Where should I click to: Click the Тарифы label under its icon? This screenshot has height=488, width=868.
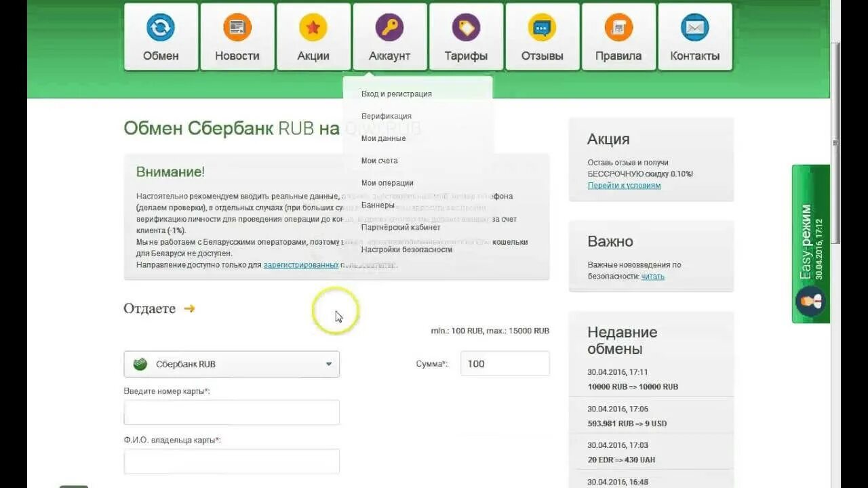(x=466, y=56)
